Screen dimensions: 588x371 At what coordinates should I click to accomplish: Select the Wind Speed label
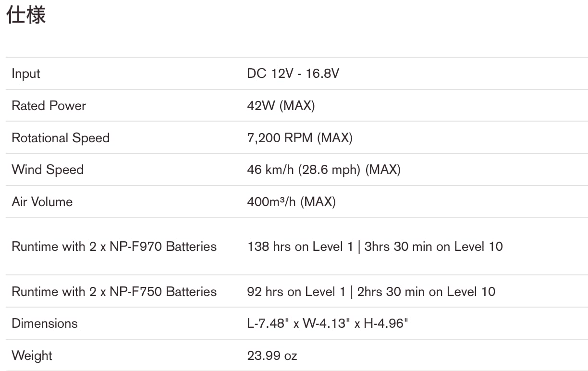[48, 170]
